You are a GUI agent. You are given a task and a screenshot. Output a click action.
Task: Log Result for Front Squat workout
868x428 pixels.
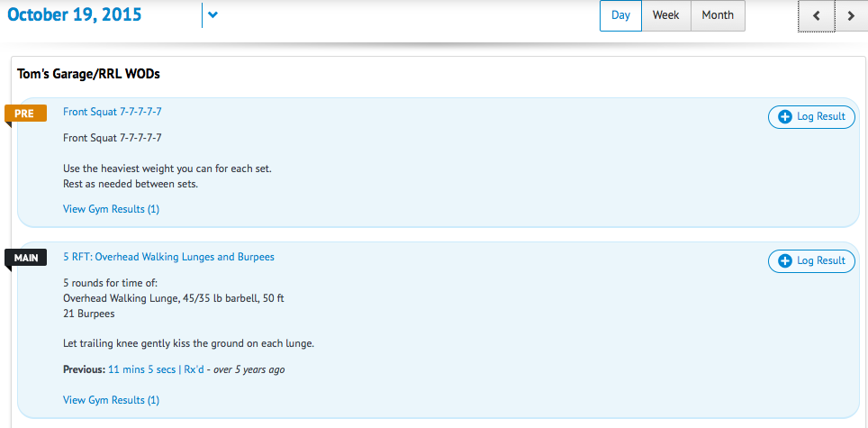[x=811, y=117]
